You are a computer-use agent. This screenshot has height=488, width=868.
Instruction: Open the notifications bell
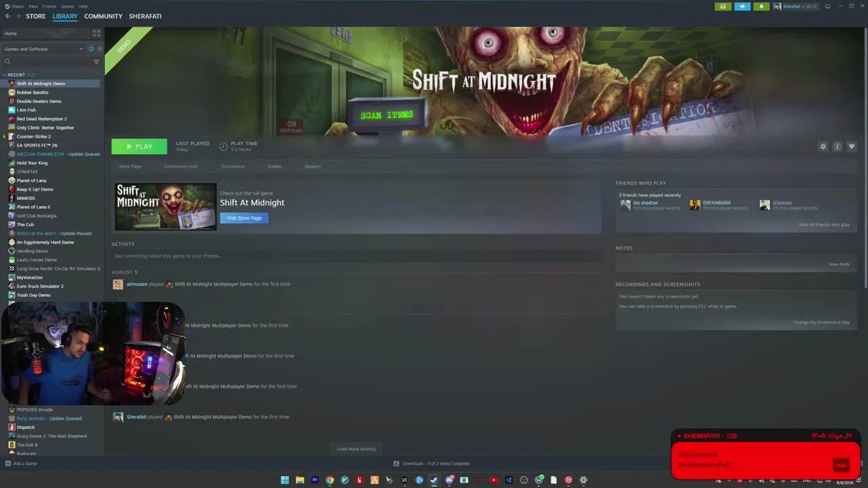[x=762, y=6]
